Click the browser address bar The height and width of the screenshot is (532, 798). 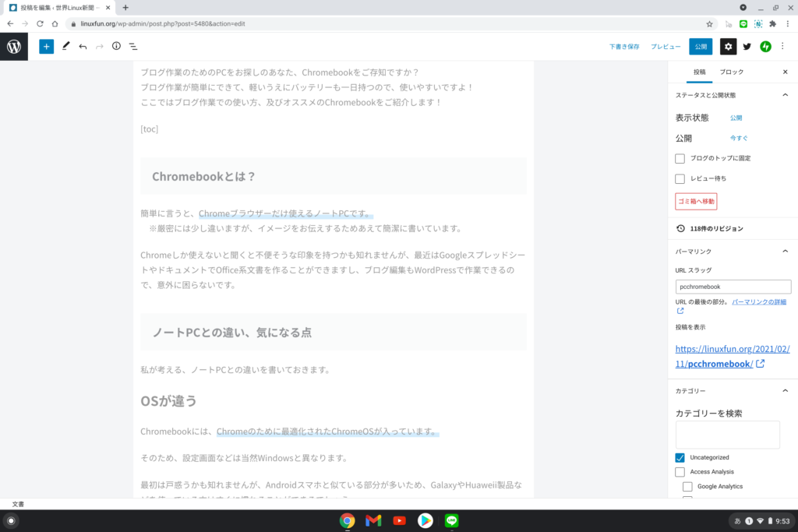392,23
